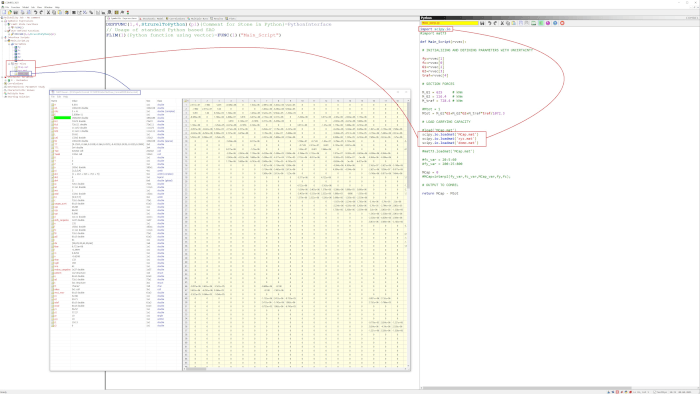The width and height of the screenshot is (700, 394).
Task: Open the Help menu in the variable viewer window
Action: (x=65, y=96)
